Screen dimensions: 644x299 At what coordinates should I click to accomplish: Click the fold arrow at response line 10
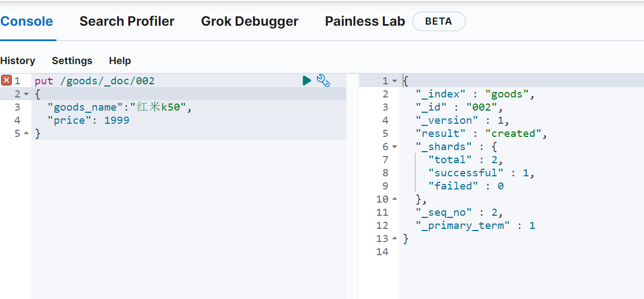click(394, 199)
